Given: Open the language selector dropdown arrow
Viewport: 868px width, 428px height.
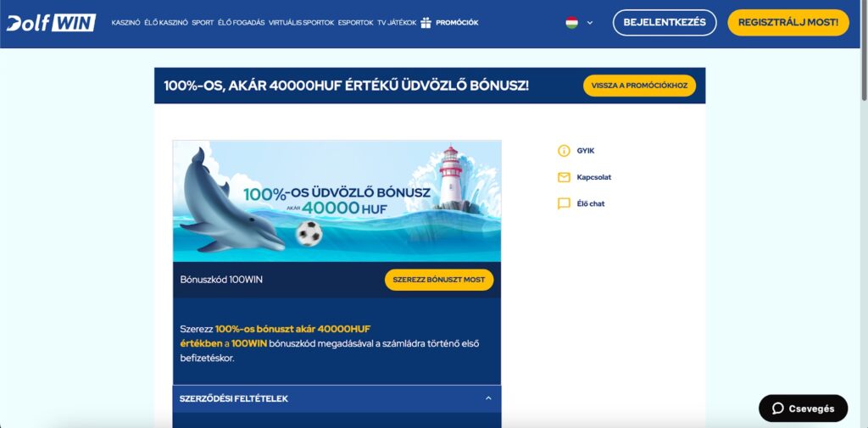Looking at the screenshot, I should (x=590, y=23).
